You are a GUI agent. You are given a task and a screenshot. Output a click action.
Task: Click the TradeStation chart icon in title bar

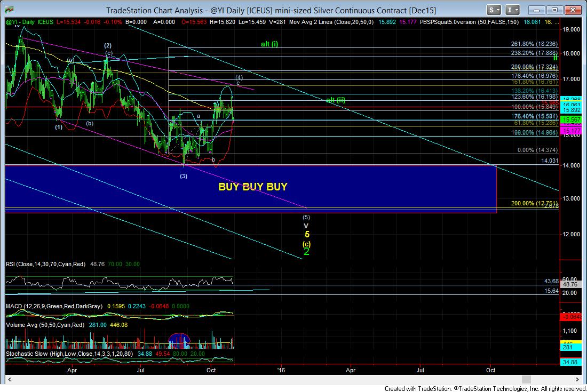[10, 10]
